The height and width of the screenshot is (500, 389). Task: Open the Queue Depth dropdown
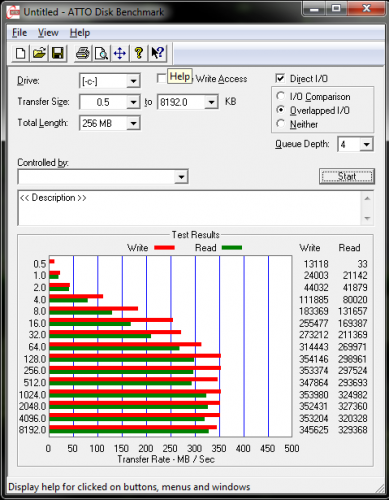tap(366, 144)
